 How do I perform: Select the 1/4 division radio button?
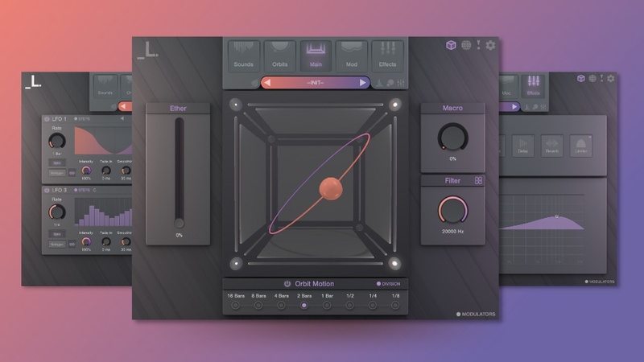tap(373, 306)
